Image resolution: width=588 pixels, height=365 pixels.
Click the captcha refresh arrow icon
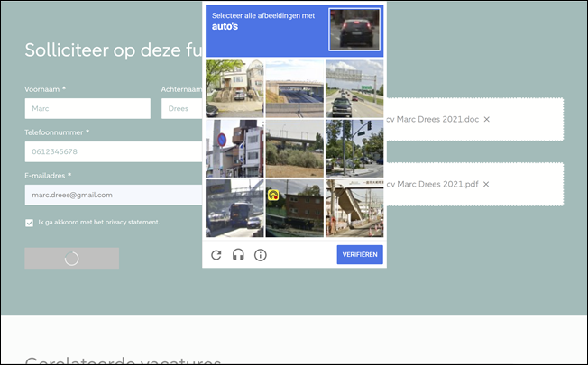coord(216,255)
